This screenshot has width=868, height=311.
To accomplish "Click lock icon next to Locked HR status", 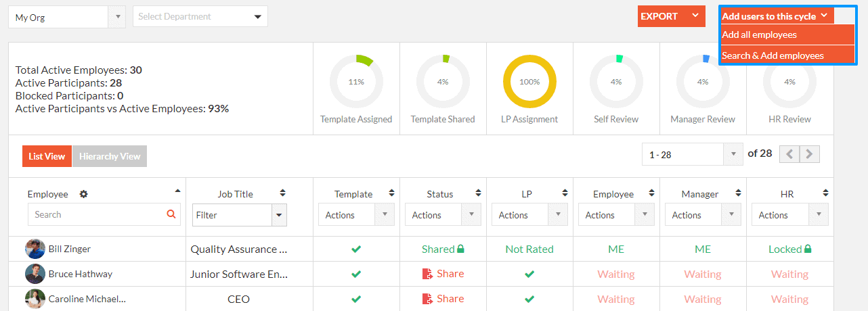I will click(x=808, y=249).
